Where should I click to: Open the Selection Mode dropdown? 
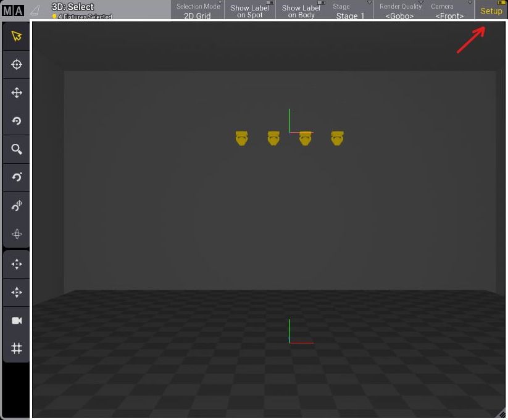coord(198,10)
